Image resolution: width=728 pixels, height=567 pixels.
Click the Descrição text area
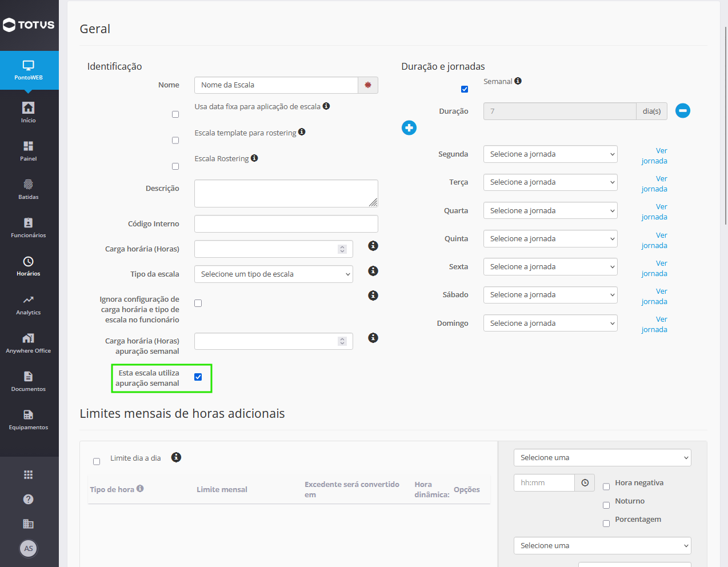click(x=286, y=194)
